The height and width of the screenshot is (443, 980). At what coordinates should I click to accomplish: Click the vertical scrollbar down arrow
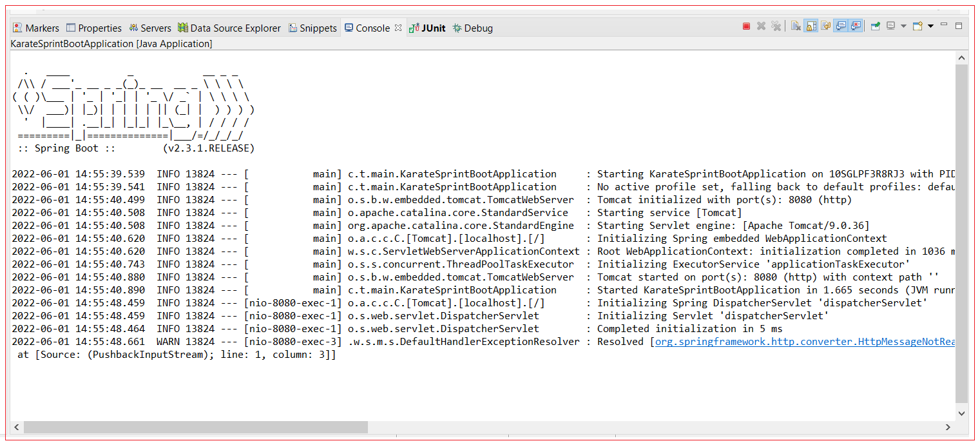(961, 413)
